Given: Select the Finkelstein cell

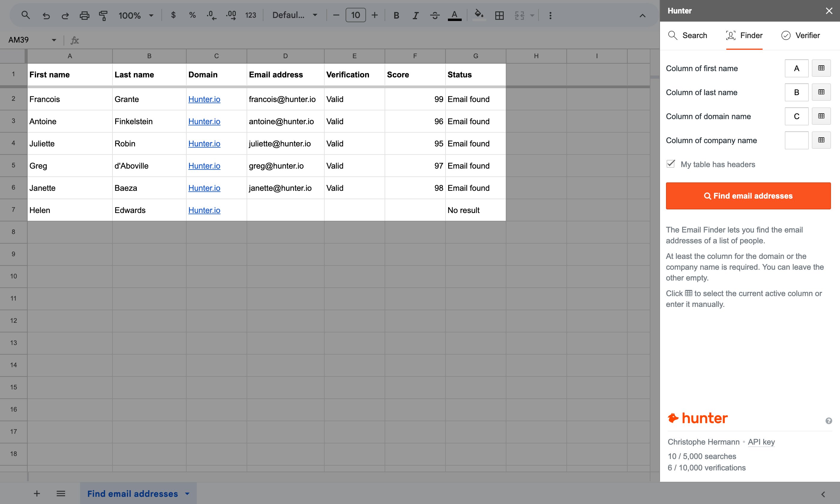Looking at the screenshot, I should (149, 121).
